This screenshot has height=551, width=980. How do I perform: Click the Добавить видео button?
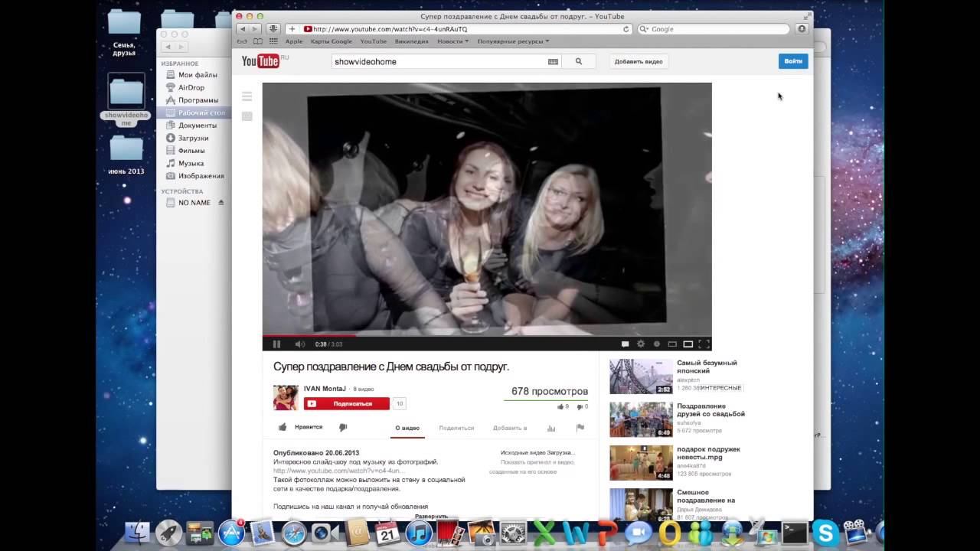[x=639, y=61]
